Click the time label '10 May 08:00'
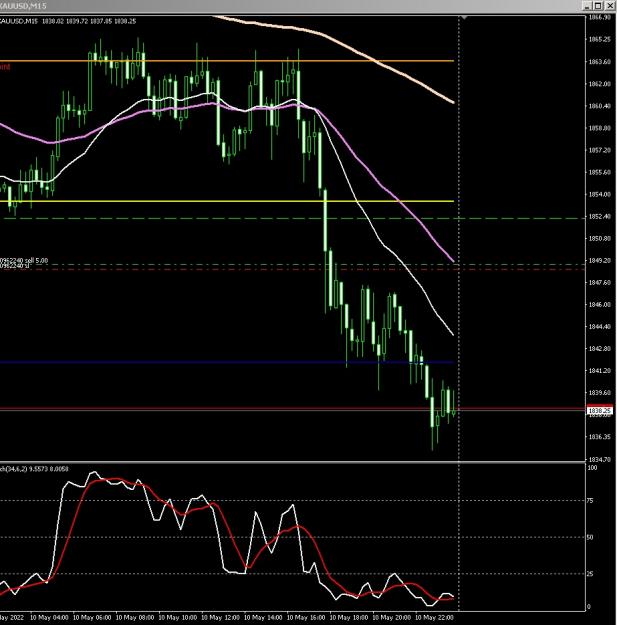 134,617
